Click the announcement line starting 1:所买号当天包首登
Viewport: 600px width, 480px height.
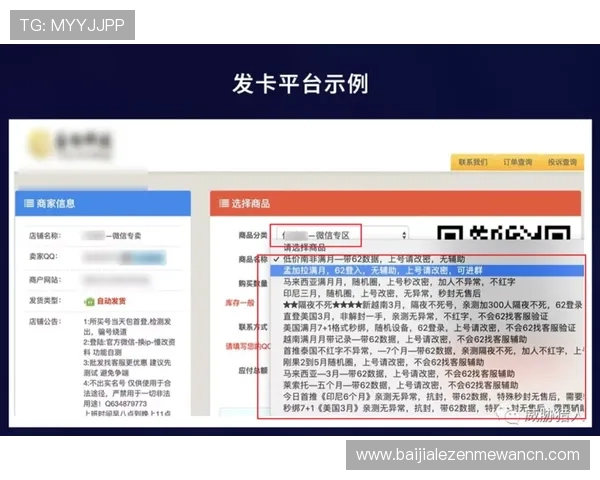[127, 327]
